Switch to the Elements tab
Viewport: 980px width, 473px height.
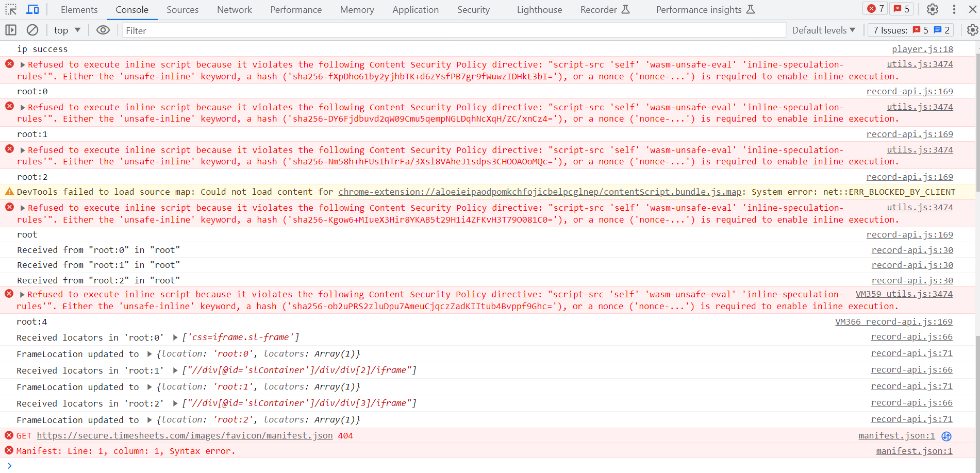click(x=79, y=10)
